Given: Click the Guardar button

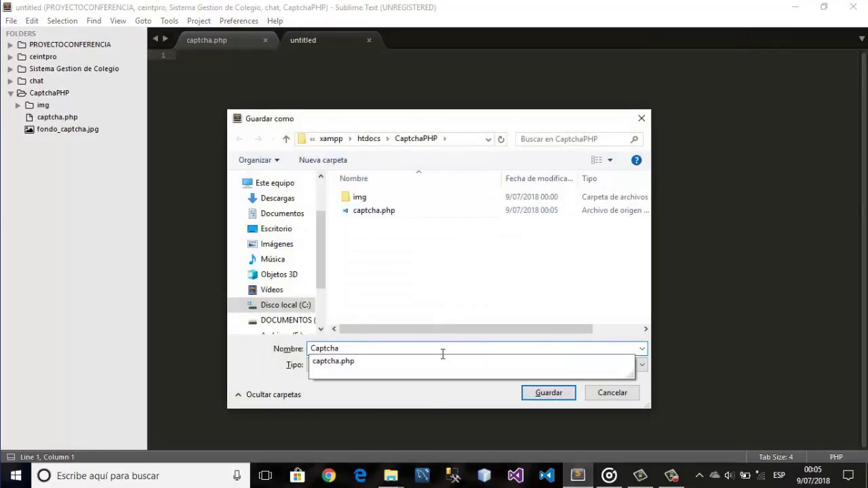Looking at the screenshot, I should 549,393.
